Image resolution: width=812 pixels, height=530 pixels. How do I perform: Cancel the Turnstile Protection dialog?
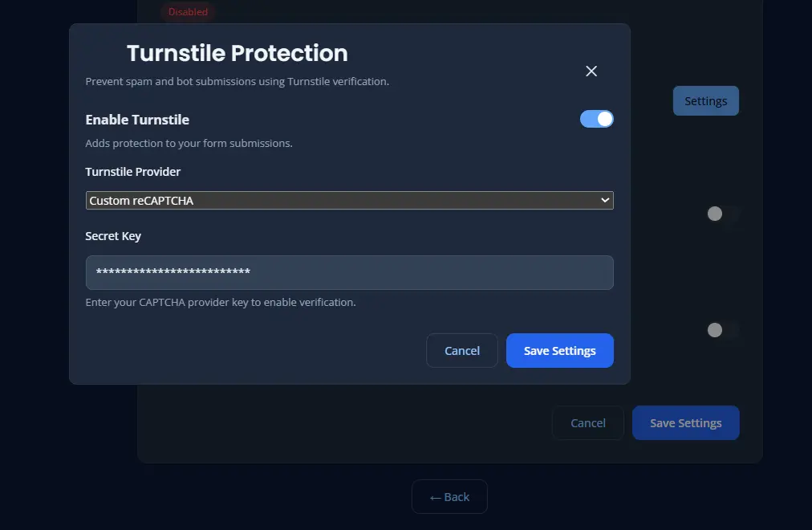pyautogui.click(x=462, y=350)
